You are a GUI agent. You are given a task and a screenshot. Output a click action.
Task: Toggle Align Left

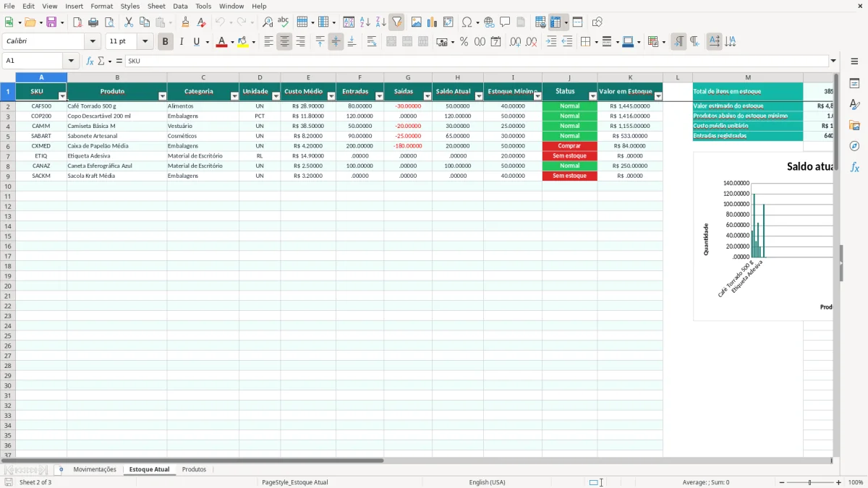pyautogui.click(x=268, y=42)
